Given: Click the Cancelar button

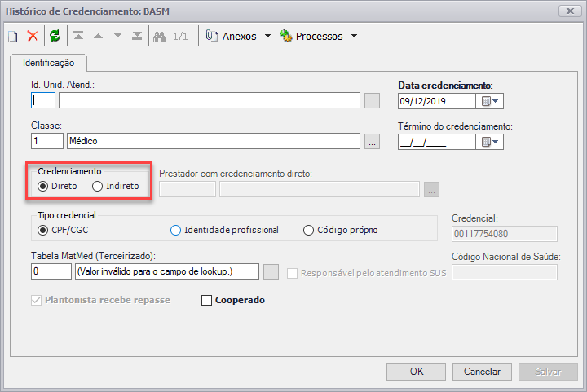Looking at the screenshot, I should pyautogui.click(x=482, y=372).
